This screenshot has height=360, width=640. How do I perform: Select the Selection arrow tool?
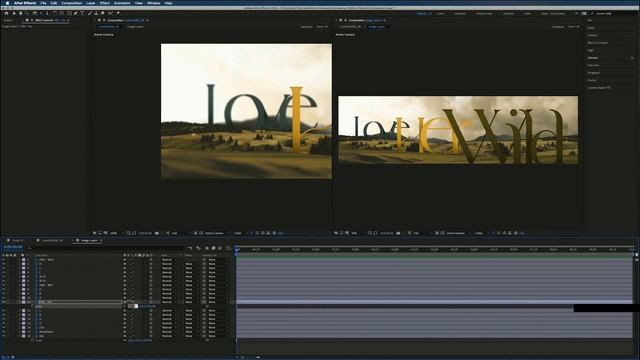pyautogui.click(x=14, y=13)
